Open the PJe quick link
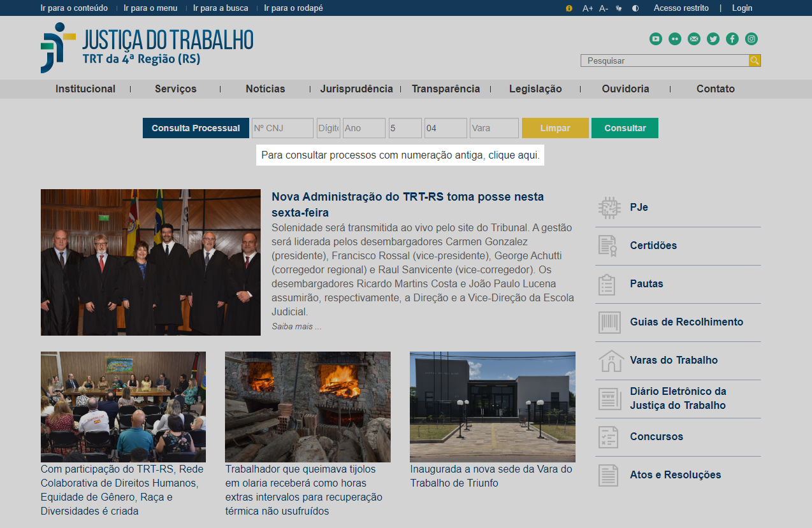Viewport: 812px width, 528px height. click(639, 208)
